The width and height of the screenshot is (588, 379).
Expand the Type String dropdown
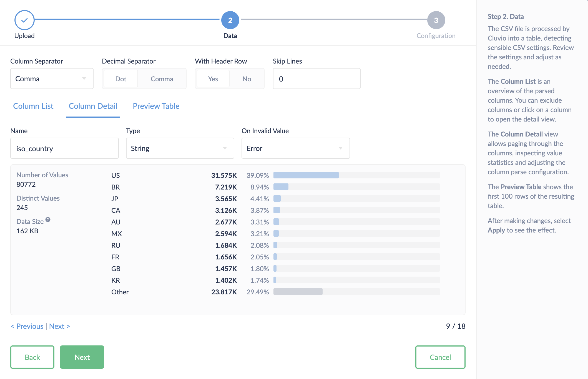point(180,148)
